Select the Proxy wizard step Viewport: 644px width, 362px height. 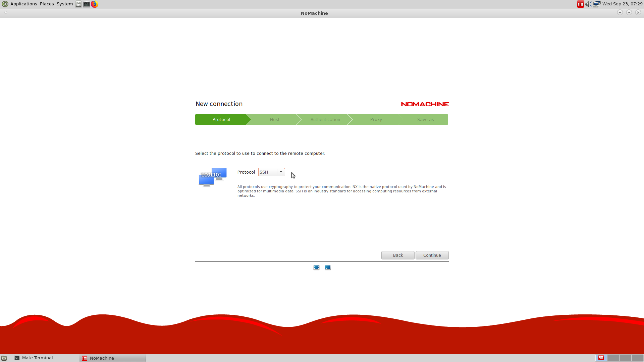coord(376,120)
